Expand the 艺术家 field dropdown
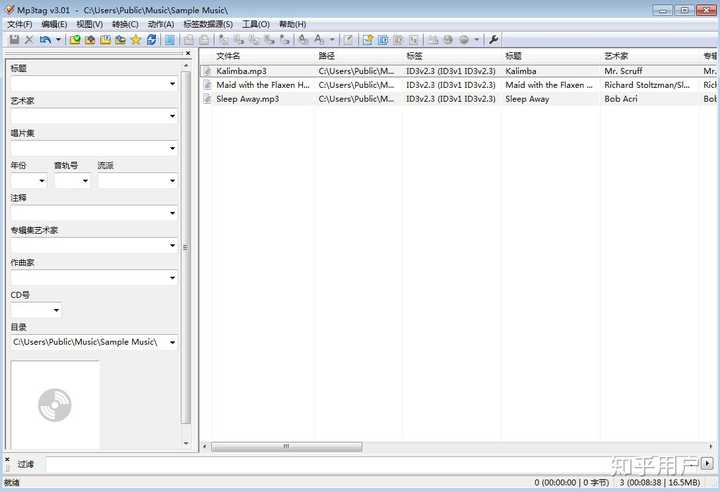Screen dimensions: 720x492 [172, 116]
